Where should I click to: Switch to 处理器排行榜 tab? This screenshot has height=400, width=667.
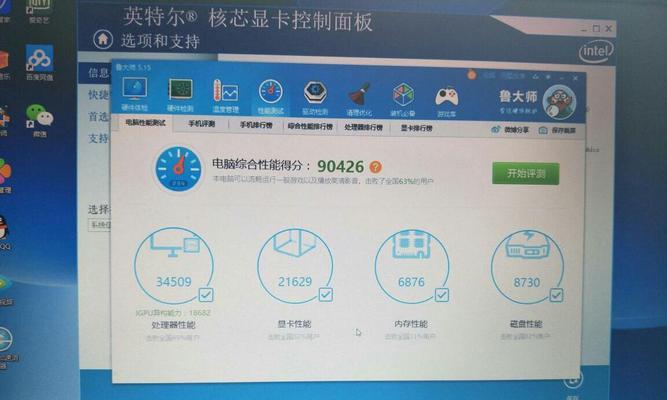click(x=363, y=127)
